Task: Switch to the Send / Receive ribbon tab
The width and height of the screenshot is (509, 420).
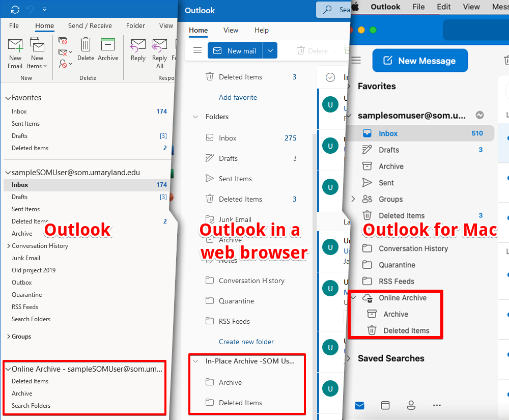Action: coord(90,25)
